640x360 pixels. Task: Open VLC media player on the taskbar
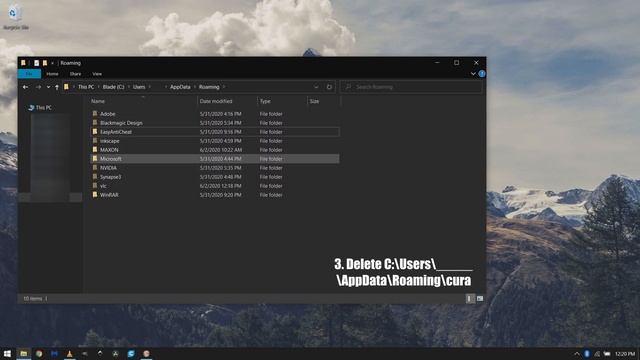click(x=69, y=353)
